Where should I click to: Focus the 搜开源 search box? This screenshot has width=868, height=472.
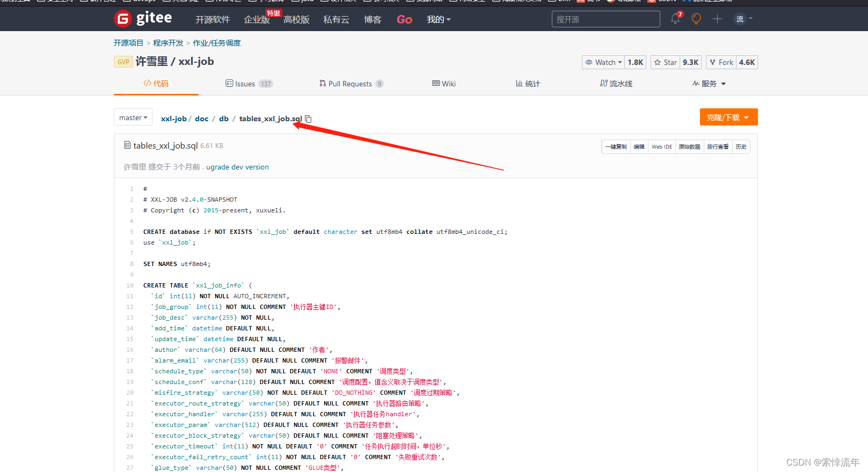[606, 19]
